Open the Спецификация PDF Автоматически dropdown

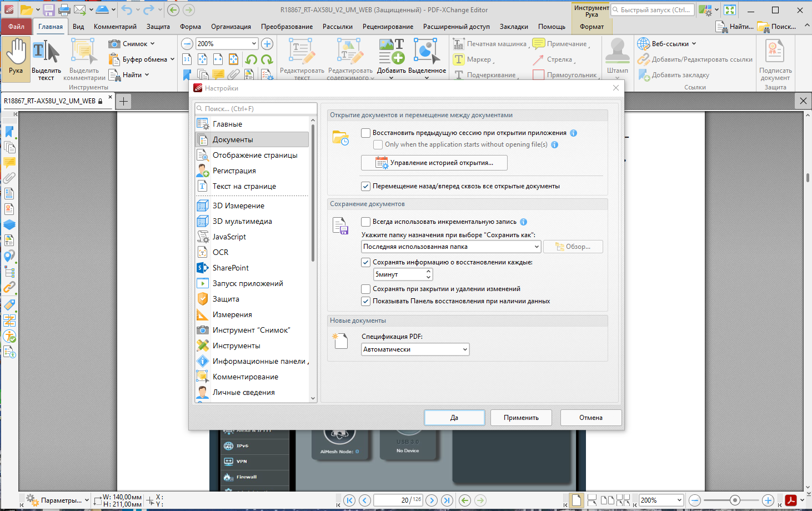(415, 349)
